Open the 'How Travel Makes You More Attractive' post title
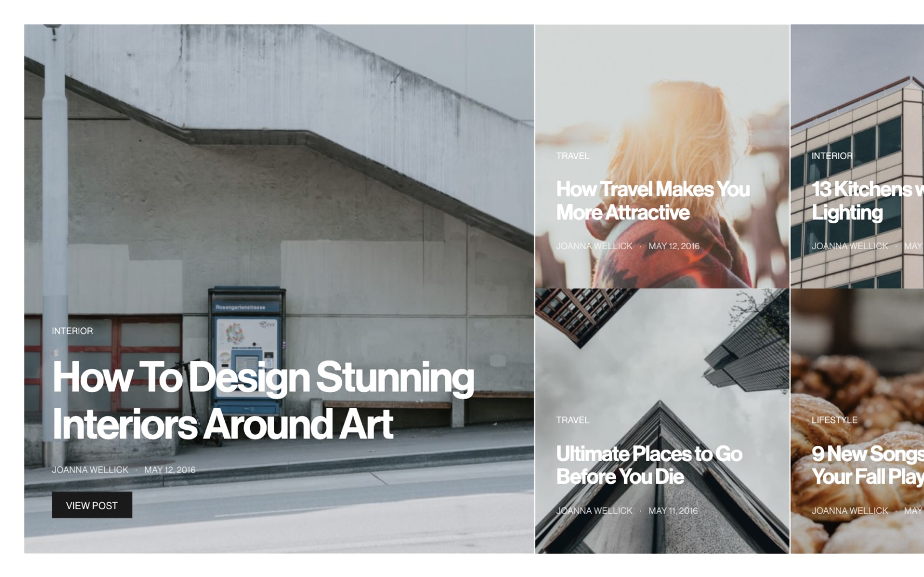 pyautogui.click(x=653, y=201)
